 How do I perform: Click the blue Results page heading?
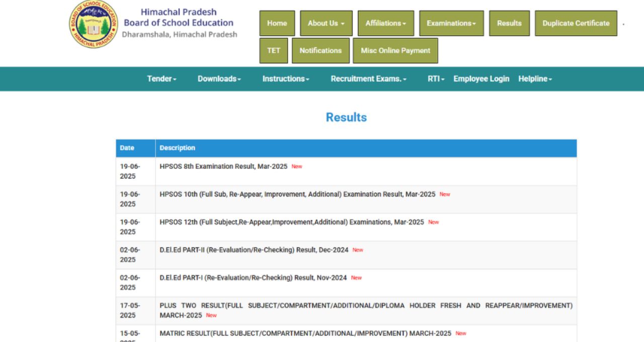346,117
